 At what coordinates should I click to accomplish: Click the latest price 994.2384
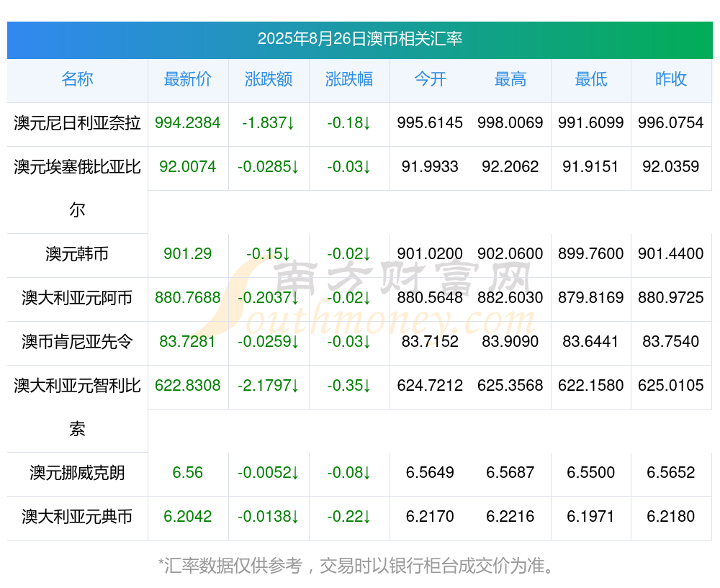point(188,123)
